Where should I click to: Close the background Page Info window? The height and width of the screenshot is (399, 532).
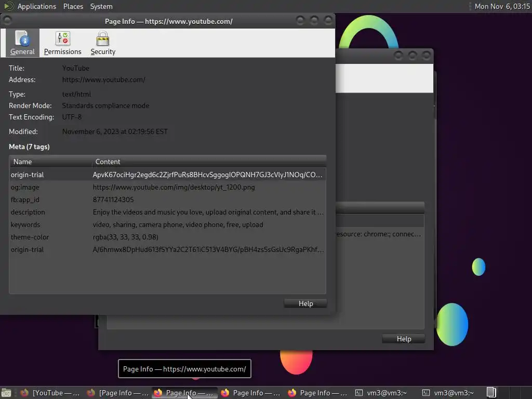[x=426, y=55]
